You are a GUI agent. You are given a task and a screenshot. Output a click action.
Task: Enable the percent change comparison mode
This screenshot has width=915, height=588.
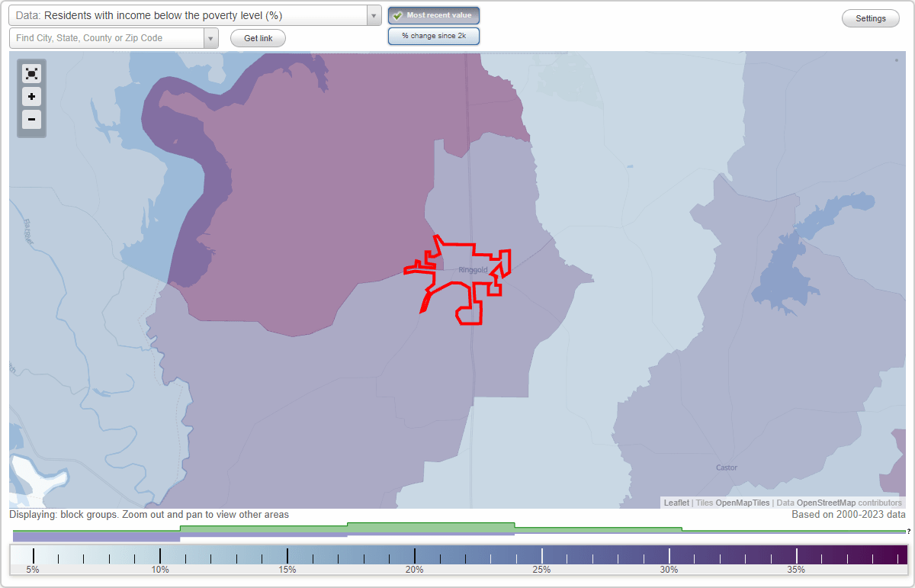tap(434, 35)
